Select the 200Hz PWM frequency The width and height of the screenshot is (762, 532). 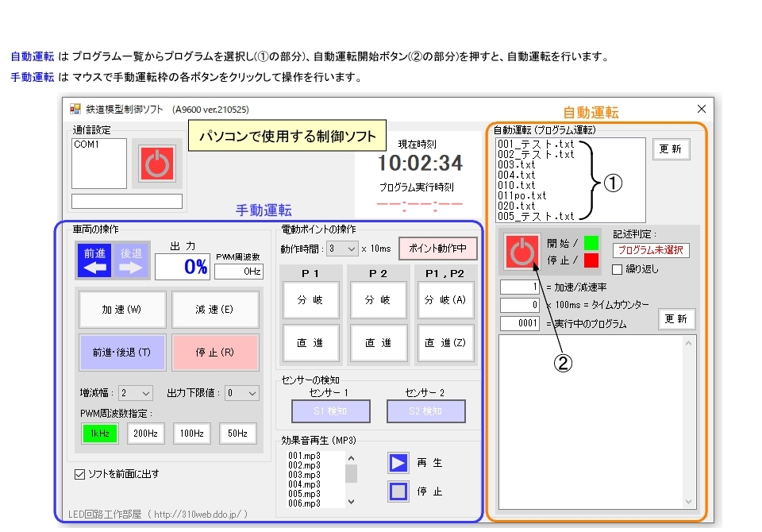click(x=146, y=434)
